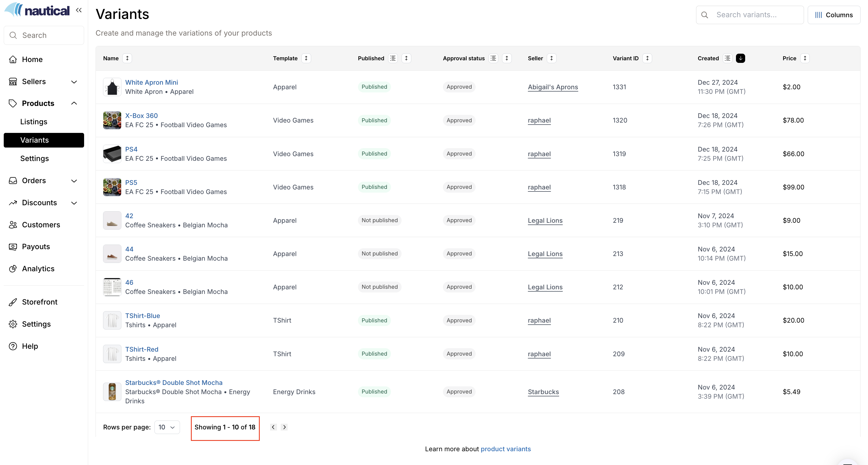The image size is (868, 465).
Task: Click the Approval status filter icon
Action: click(x=493, y=58)
